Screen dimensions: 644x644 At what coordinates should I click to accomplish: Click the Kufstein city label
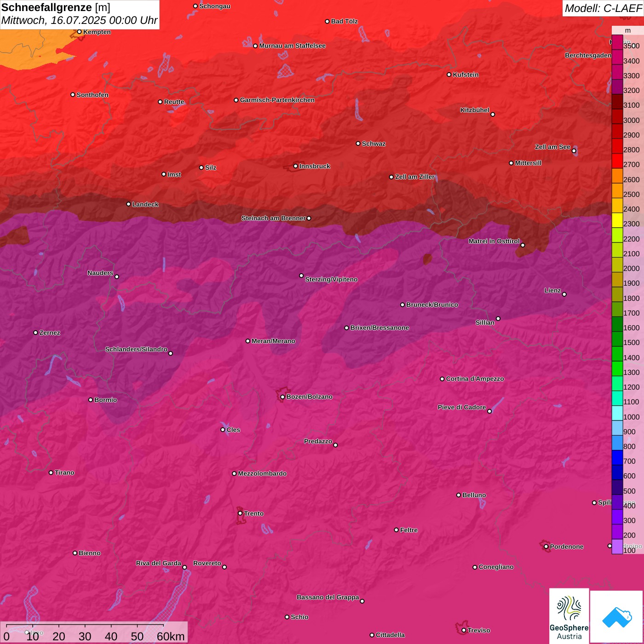coord(466,75)
